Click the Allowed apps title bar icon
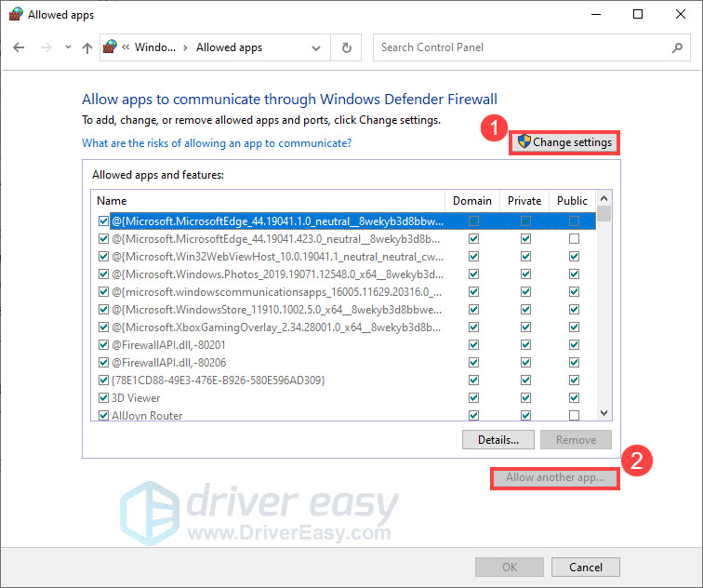 click(15, 15)
